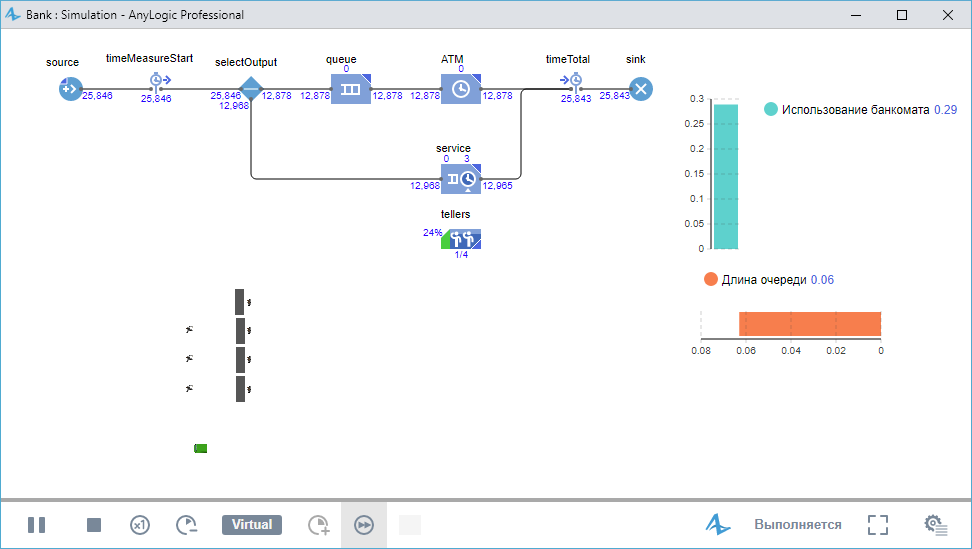Click the selectOutput diamond block
Image resolution: width=972 pixels, height=549 pixels.
pos(250,89)
